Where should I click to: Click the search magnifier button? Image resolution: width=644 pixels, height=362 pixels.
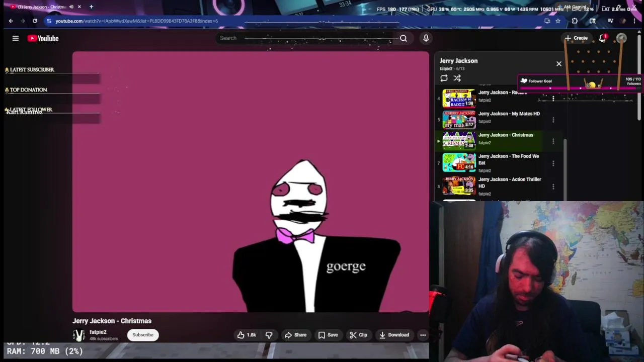[404, 38]
